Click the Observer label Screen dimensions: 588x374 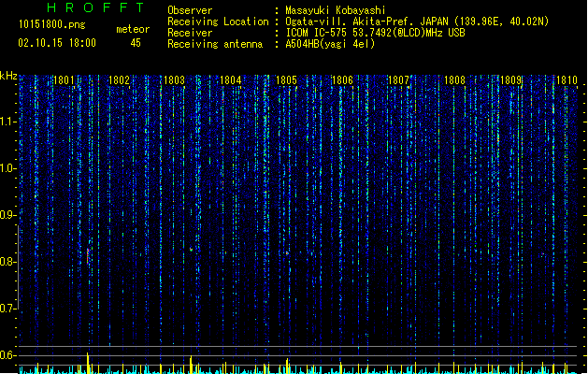click(x=190, y=10)
